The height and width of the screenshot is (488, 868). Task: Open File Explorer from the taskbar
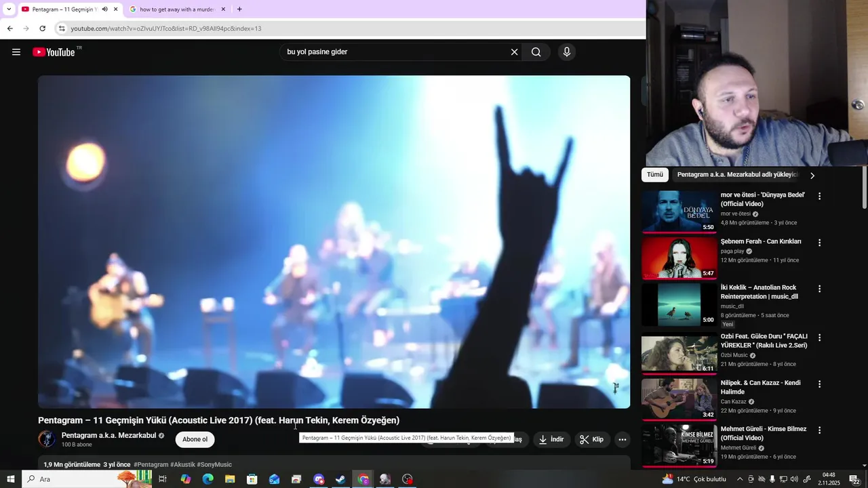tap(230, 479)
